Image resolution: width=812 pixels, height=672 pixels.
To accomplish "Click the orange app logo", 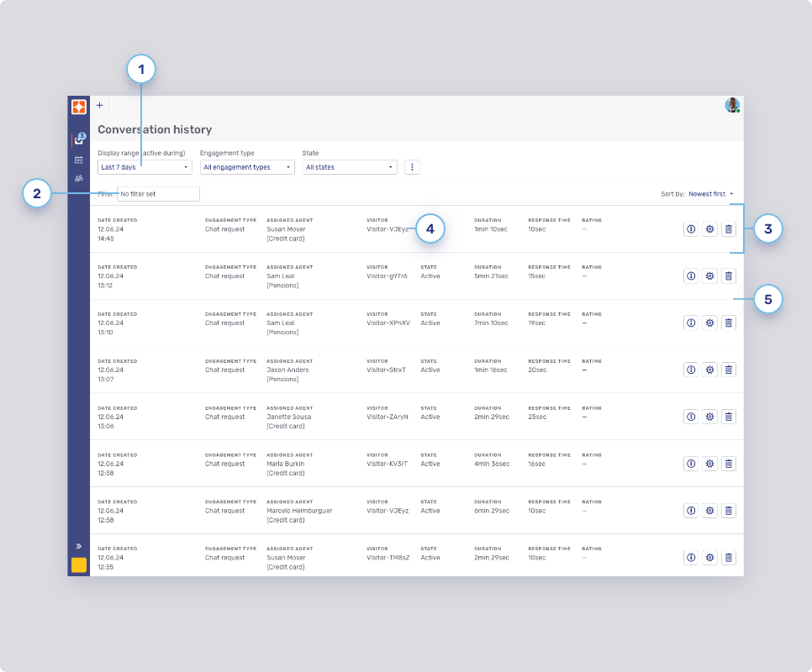I will pyautogui.click(x=79, y=106).
